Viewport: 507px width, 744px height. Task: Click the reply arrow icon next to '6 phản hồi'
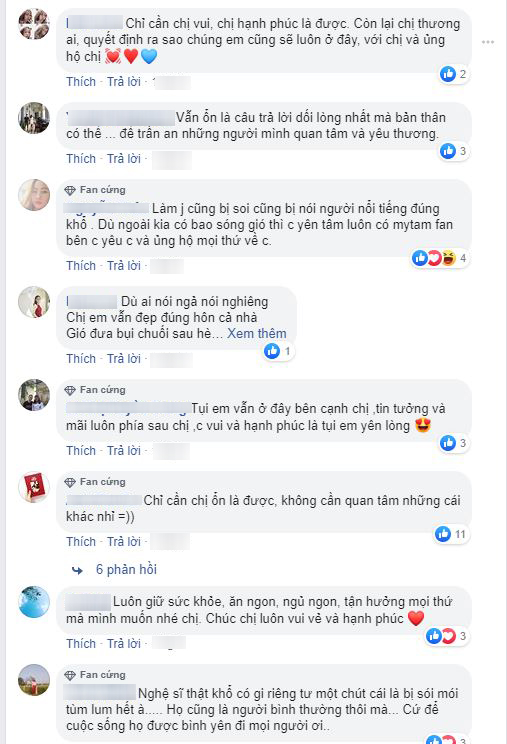pos(77,570)
